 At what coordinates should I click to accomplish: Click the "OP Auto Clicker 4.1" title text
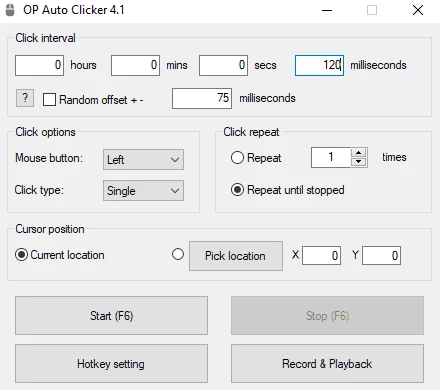(74, 10)
